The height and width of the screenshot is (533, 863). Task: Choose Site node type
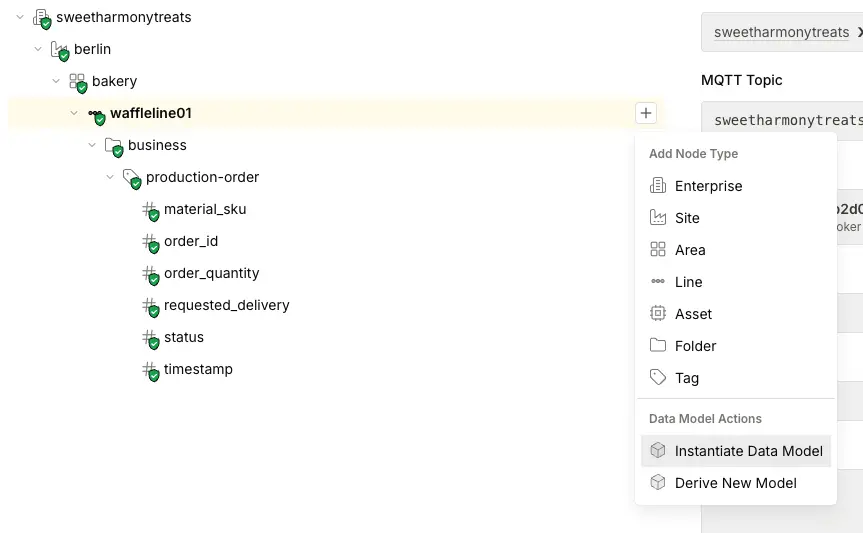pyautogui.click(x=736, y=218)
